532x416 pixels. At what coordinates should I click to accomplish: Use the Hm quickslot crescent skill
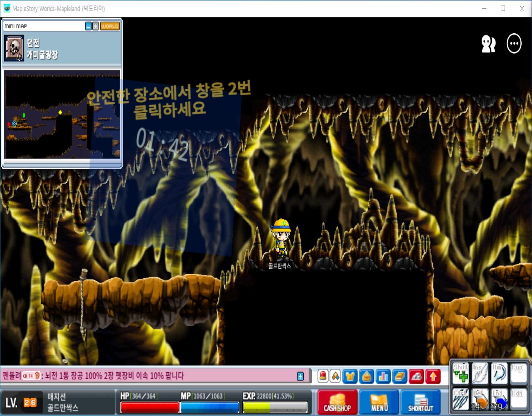(x=499, y=374)
